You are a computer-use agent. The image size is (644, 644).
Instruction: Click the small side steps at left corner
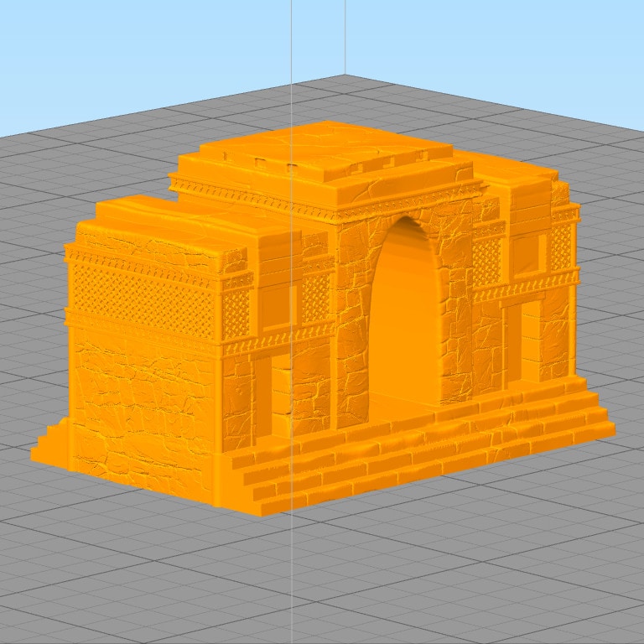[x=50, y=443]
